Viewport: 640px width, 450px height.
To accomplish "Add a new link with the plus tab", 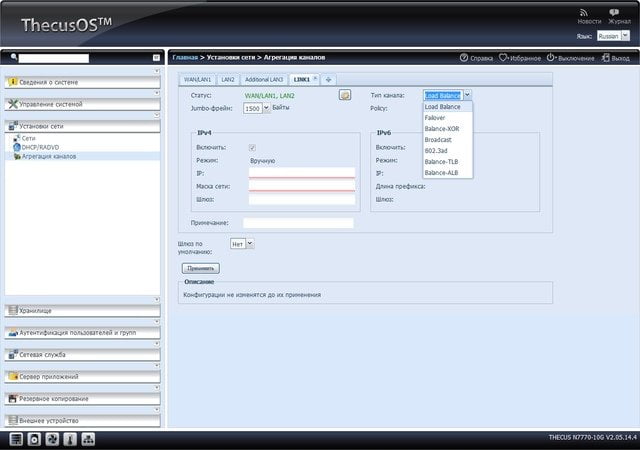I will [x=328, y=80].
